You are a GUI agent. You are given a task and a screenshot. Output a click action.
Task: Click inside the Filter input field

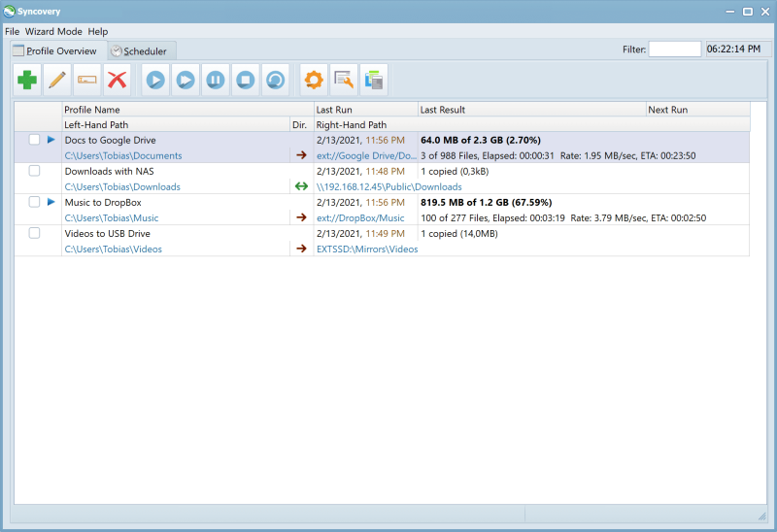675,50
